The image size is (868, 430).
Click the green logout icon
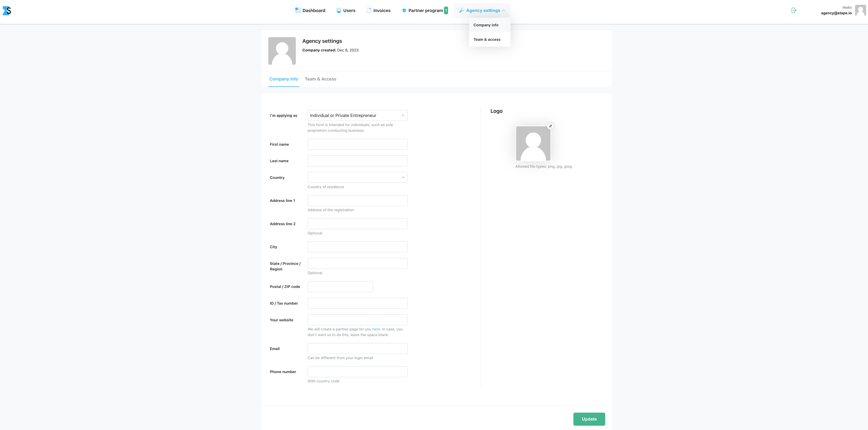click(794, 10)
